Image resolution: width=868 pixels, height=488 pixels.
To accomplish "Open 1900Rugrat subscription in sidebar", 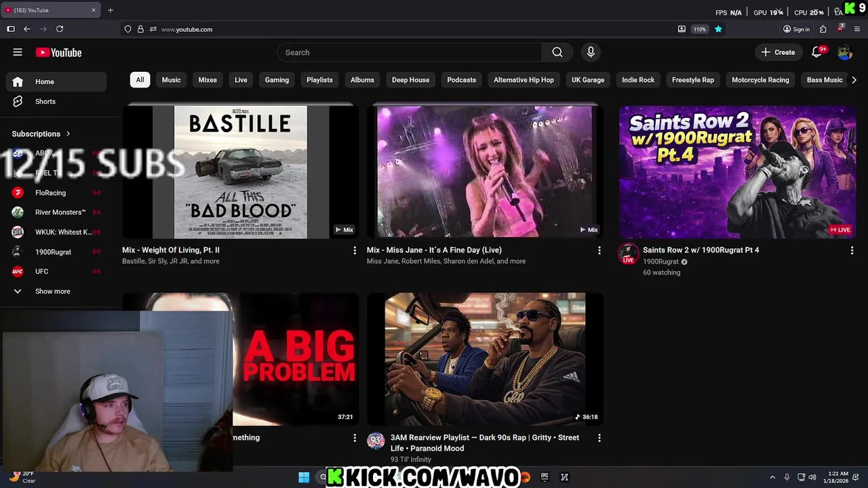I will [56, 251].
